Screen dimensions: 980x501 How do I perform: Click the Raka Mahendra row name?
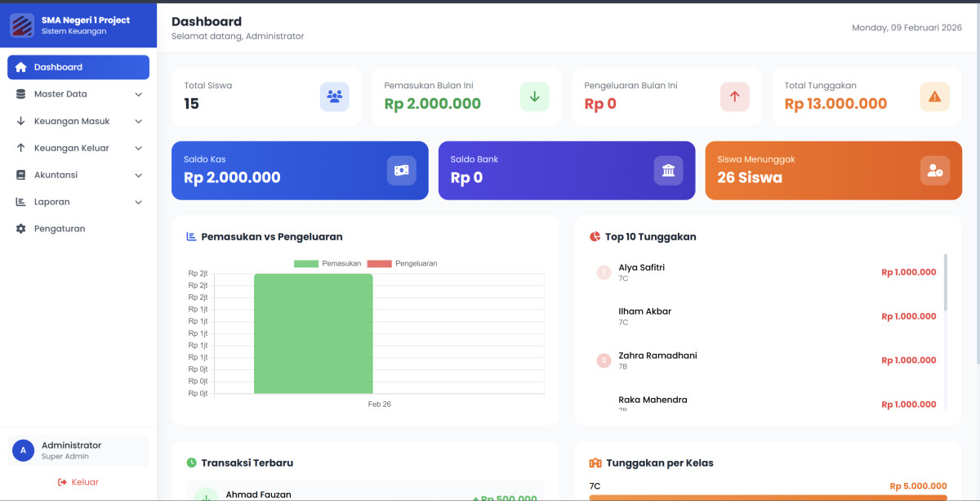tap(653, 400)
